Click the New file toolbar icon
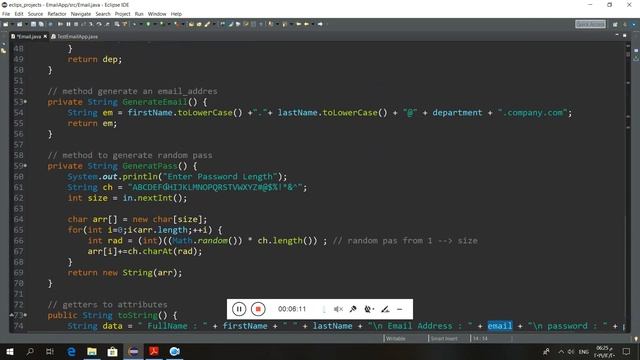 6,24
